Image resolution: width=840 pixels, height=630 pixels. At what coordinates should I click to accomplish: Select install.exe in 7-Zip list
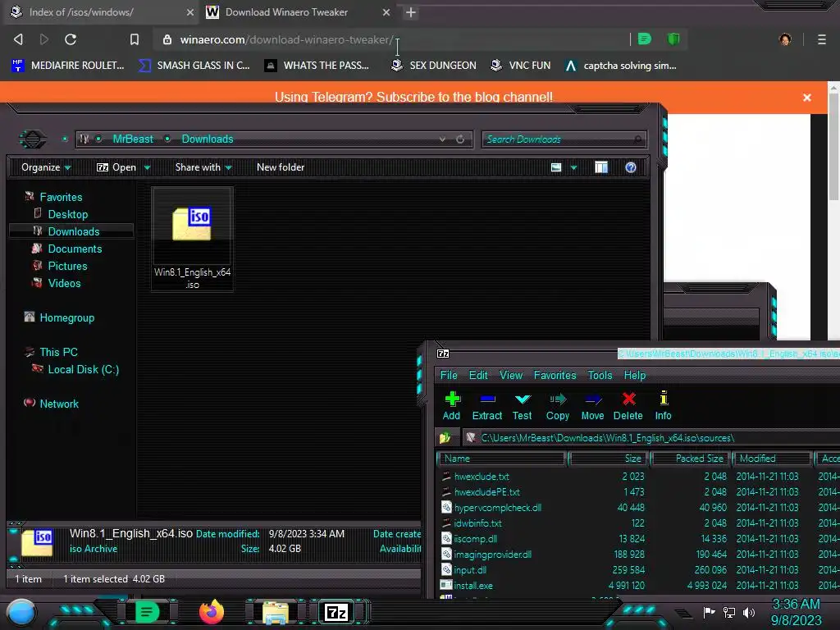point(473,586)
